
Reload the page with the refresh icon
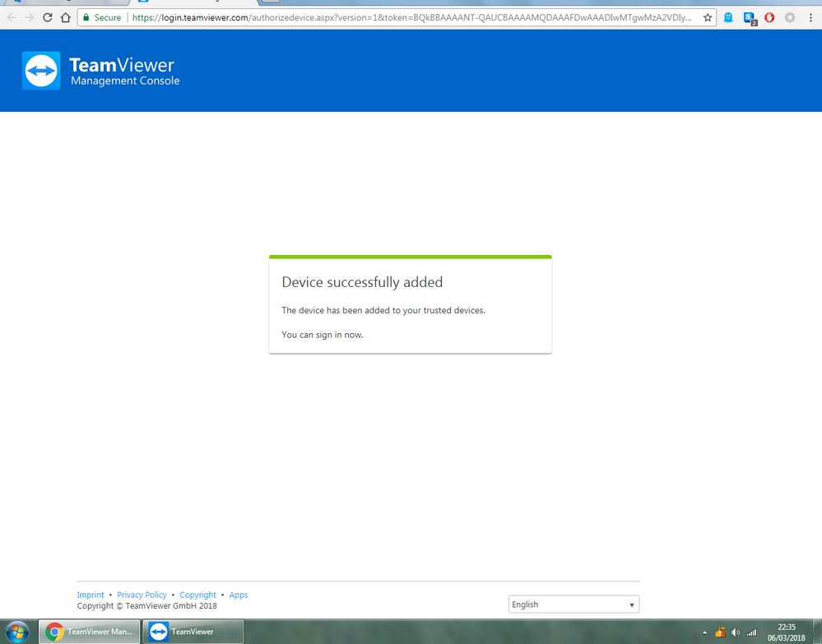pos(47,17)
